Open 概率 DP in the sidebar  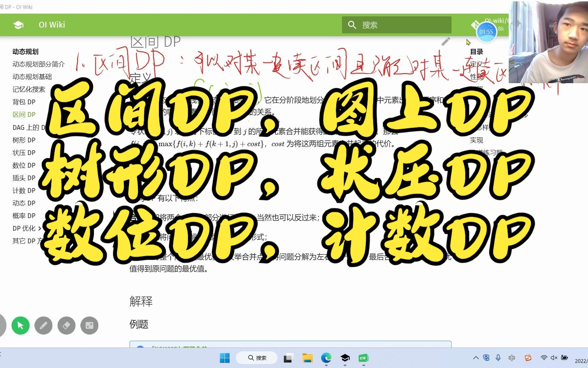click(x=24, y=216)
